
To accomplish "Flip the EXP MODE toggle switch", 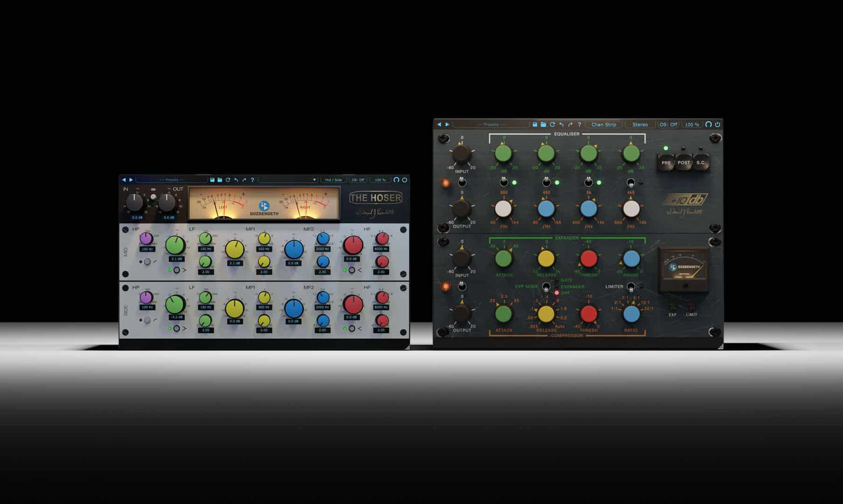I will click(546, 287).
